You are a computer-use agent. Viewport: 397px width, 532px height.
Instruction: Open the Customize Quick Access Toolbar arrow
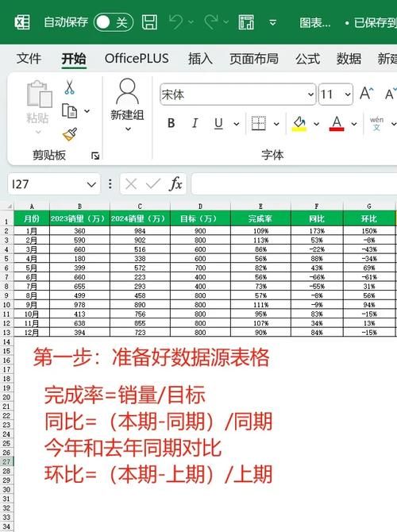(272, 23)
